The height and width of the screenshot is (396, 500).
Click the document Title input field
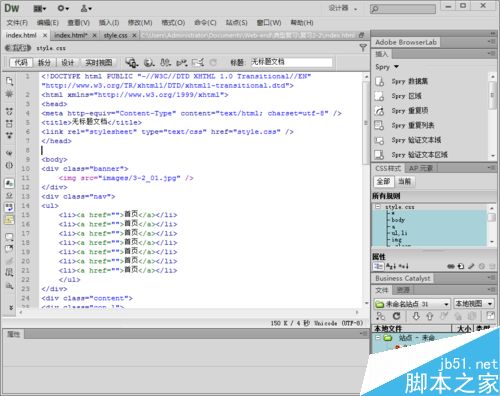pos(291,62)
